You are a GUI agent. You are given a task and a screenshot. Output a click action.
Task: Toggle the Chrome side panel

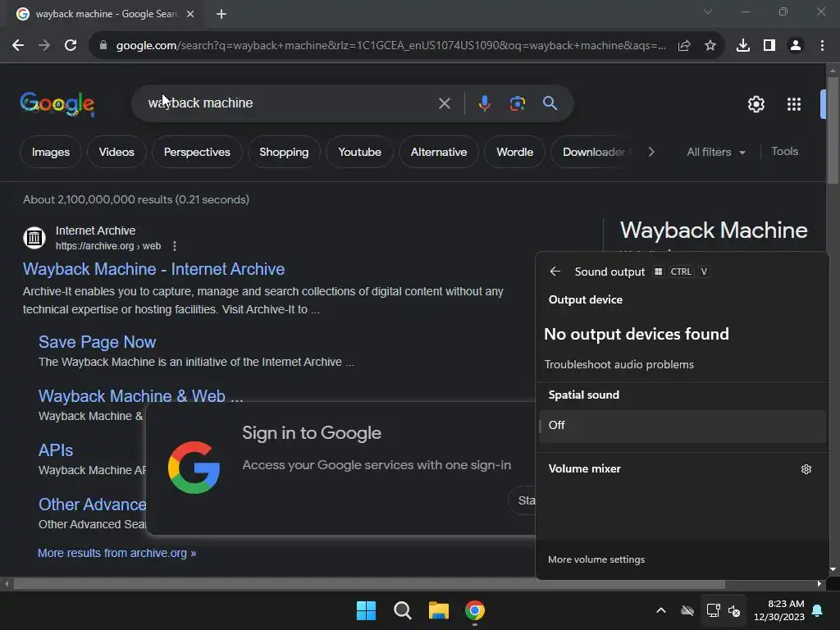[769, 46]
